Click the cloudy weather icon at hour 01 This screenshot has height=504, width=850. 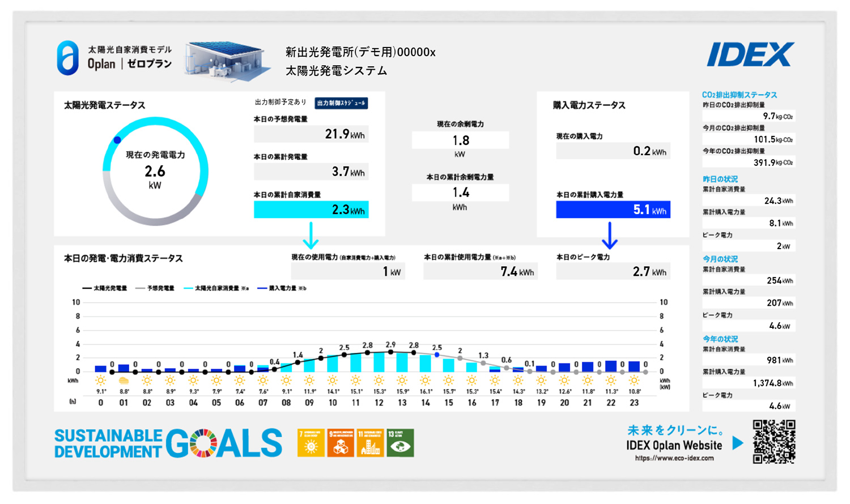pos(124,381)
